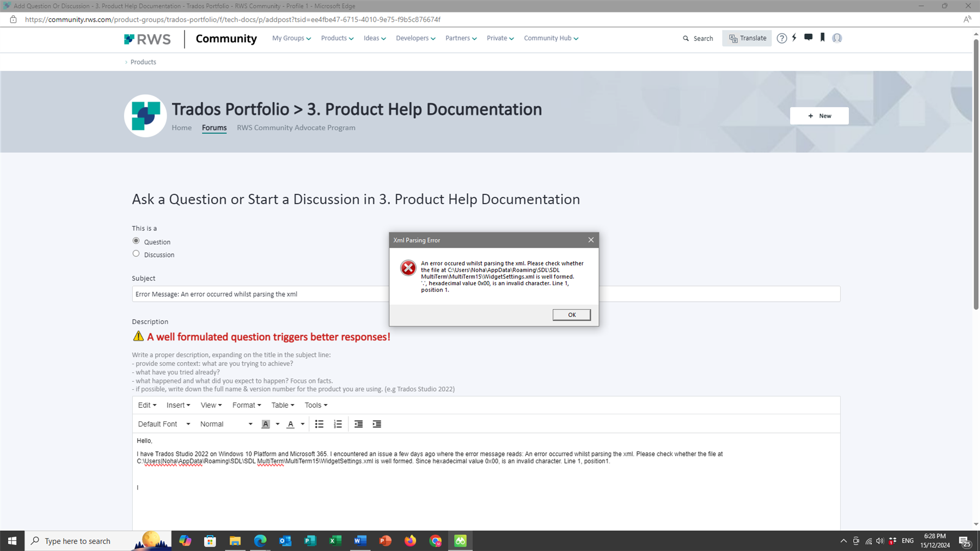Open RWS Community Advocate Program link
Screen dimensions: 980x551
pos(296,127)
